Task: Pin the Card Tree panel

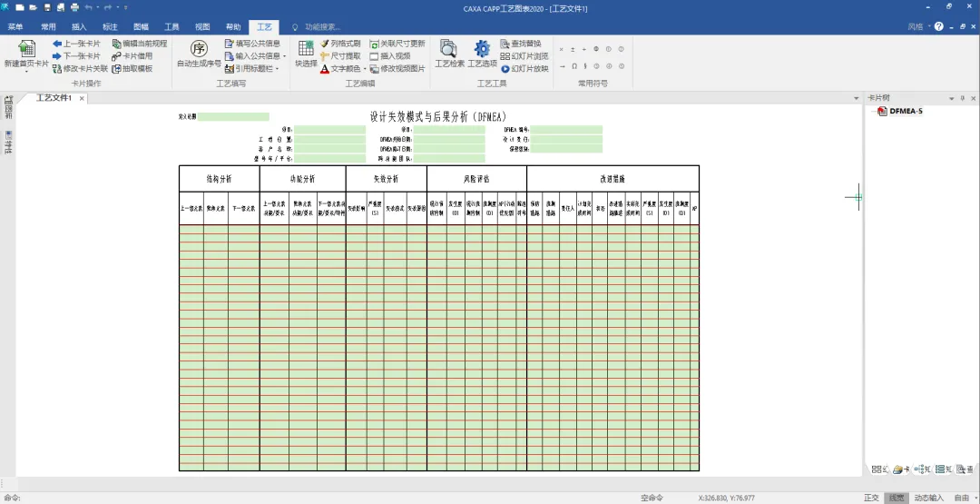Action: [963, 98]
